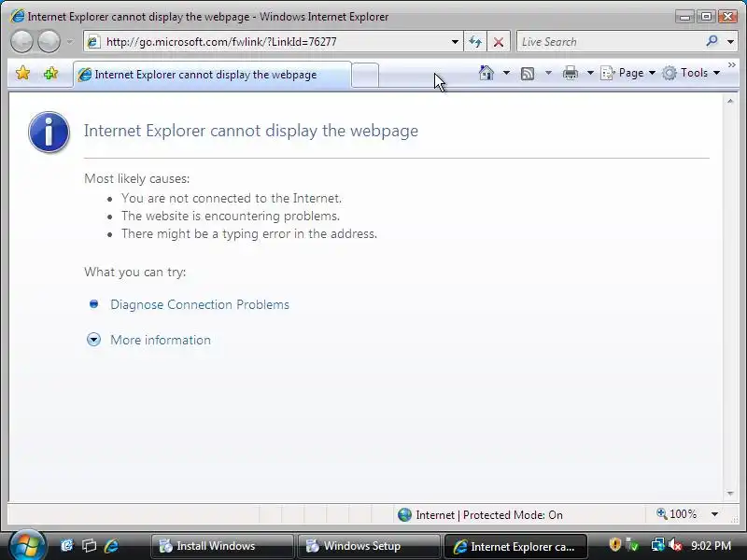
Task: Click the scrollbar up arrow
Action: tap(730, 101)
